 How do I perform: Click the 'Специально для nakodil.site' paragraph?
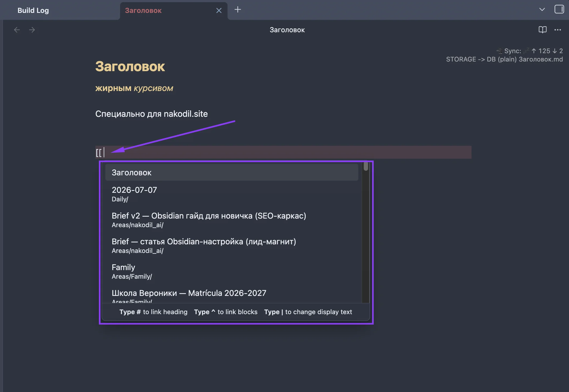click(152, 114)
